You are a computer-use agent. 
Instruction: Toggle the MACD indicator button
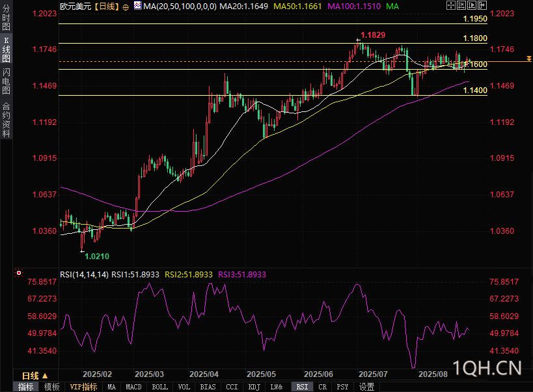pos(133,387)
